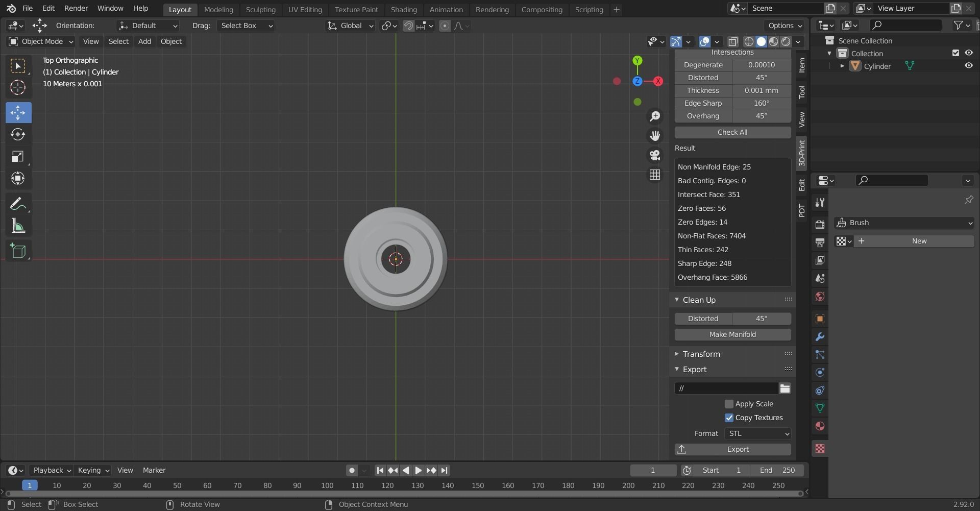This screenshot has width=980, height=511.
Task: Browse export path folder icon
Action: pos(785,388)
